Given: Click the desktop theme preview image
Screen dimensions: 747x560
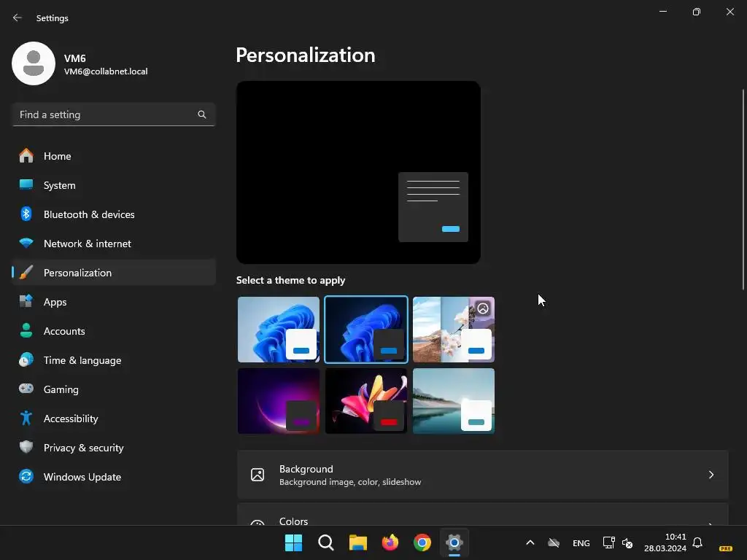Looking at the screenshot, I should pyautogui.click(x=358, y=172).
